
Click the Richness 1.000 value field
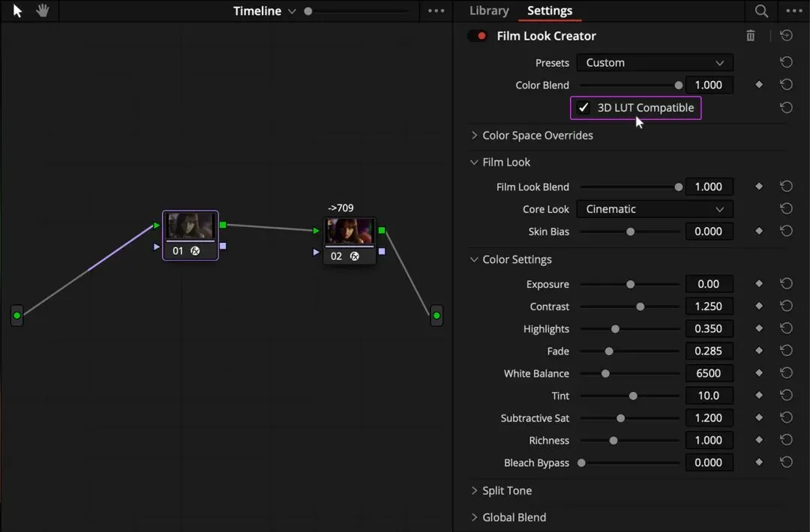(x=709, y=440)
